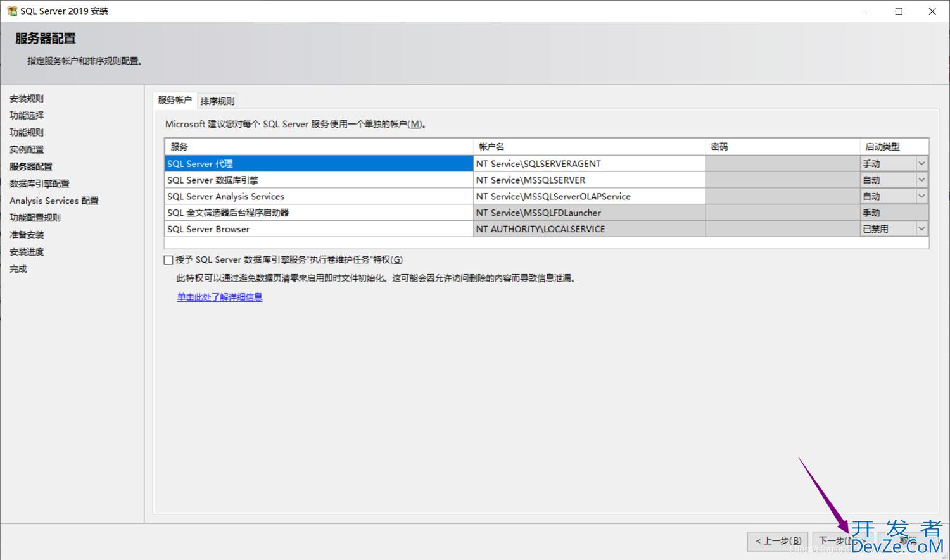Click 服务器配置 step in sidebar
Screen dimensions: 950x560
click(31, 167)
